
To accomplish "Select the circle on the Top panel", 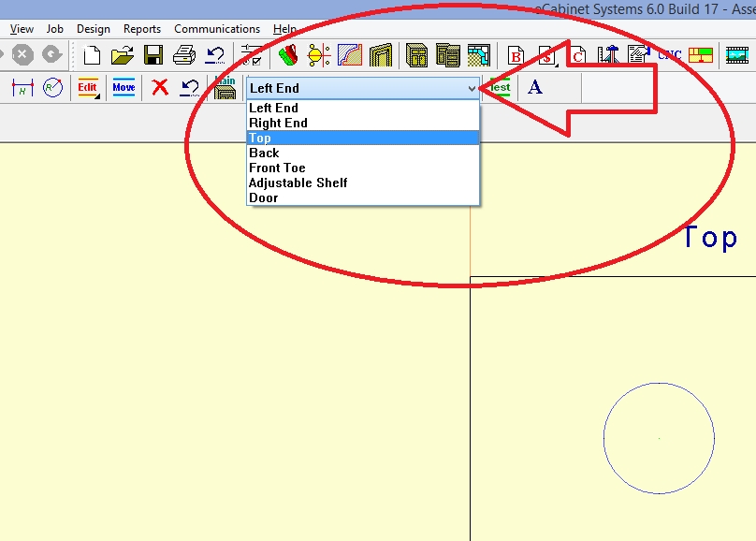I will pyautogui.click(x=659, y=438).
